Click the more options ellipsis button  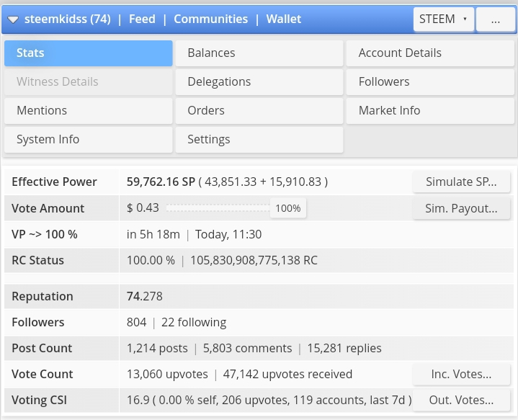tap(496, 19)
